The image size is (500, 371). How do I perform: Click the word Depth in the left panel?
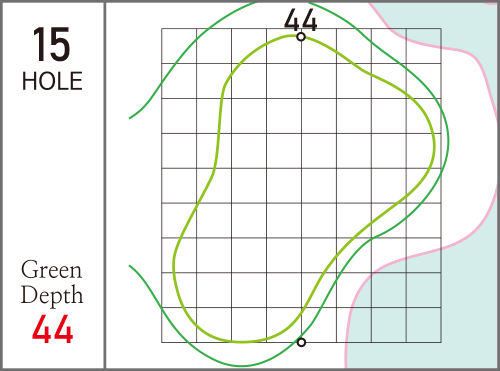52,295
